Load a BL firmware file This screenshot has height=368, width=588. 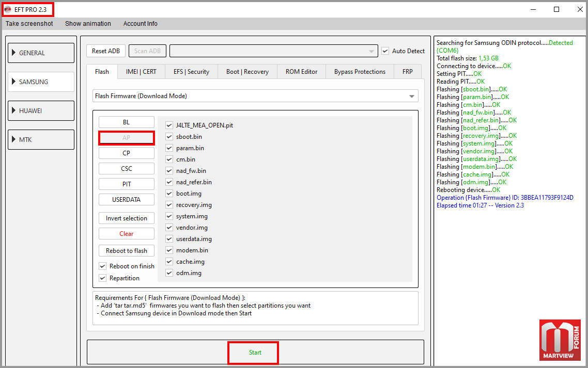127,122
